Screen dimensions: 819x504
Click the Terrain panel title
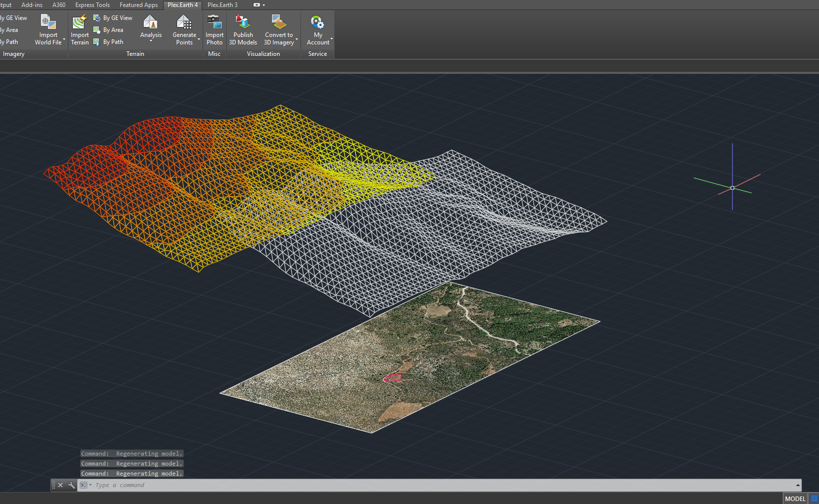pyautogui.click(x=135, y=54)
